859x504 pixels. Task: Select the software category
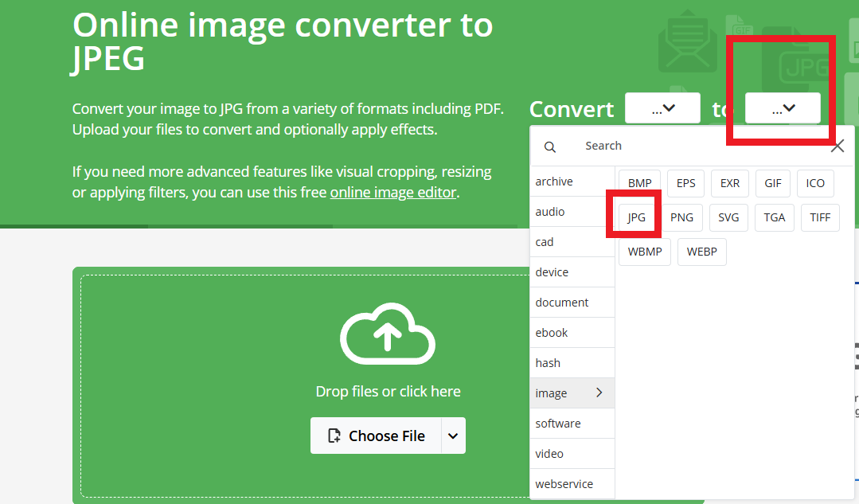572,424
